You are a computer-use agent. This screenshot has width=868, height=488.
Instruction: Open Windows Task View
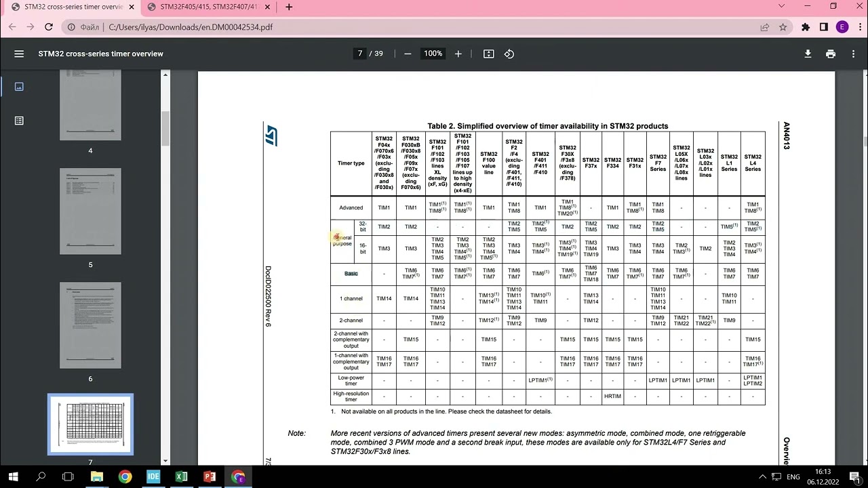click(x=68, y=476)
